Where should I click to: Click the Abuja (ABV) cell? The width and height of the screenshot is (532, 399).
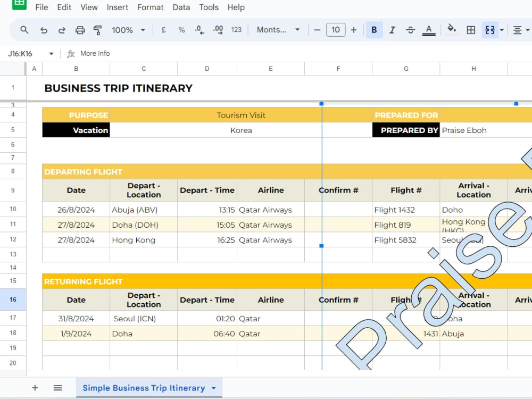[x=144, y=210]
